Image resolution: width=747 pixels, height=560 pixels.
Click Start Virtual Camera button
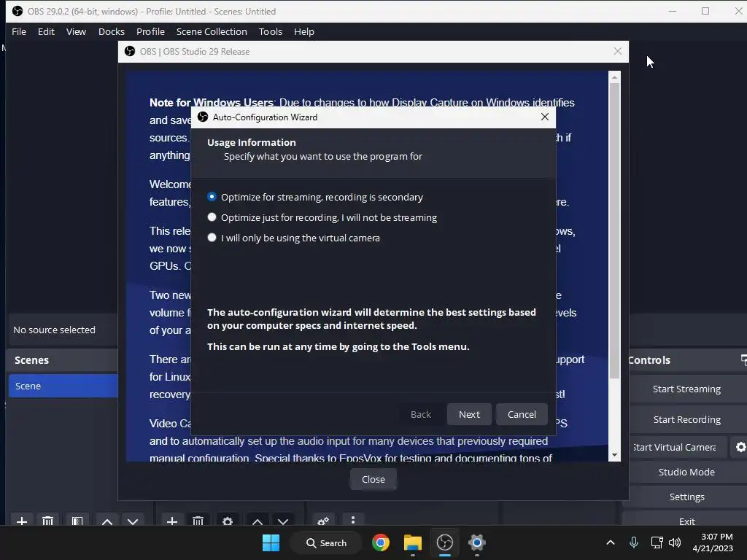pos(678,447)
